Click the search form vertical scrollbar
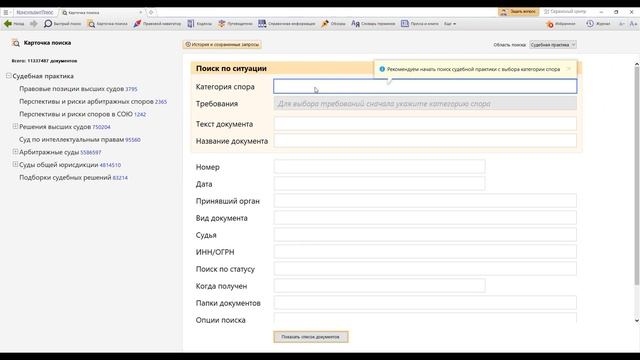Screen dimensions: 640x360 click(x=636, y=176)
